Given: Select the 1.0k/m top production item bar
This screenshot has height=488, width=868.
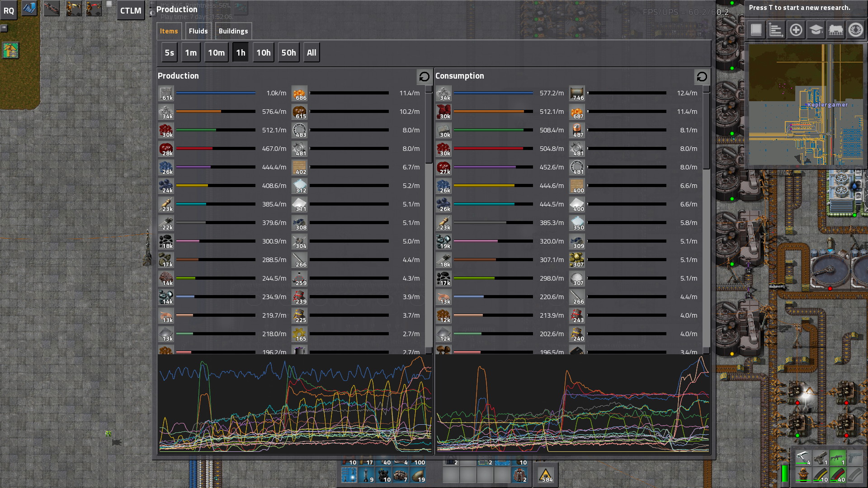Looking at the screenshot, I should click(216, 93).
